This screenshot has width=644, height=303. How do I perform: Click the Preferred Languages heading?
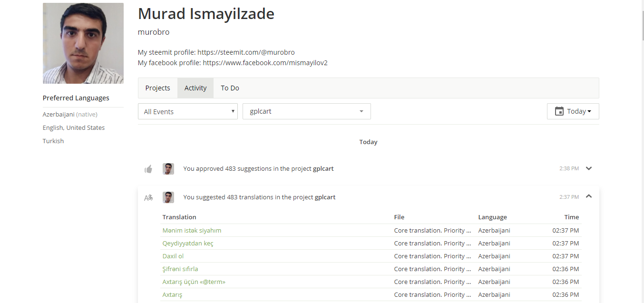click(76, 98)
